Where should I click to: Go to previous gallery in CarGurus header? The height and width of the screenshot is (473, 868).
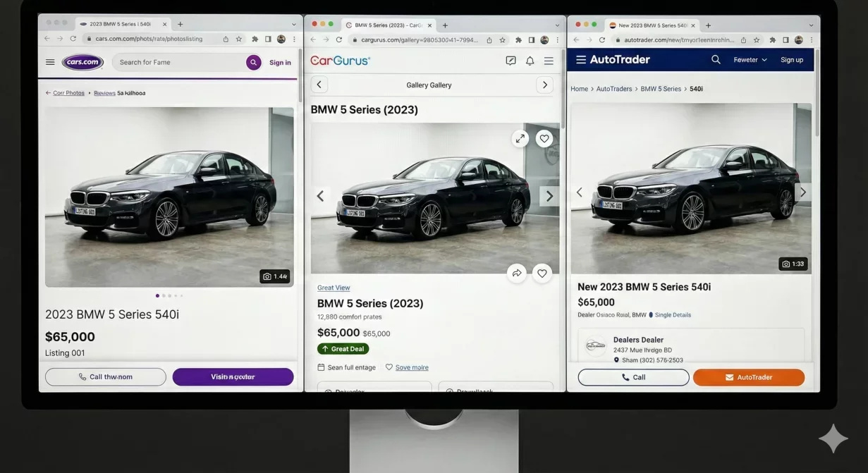pos(319,85)
